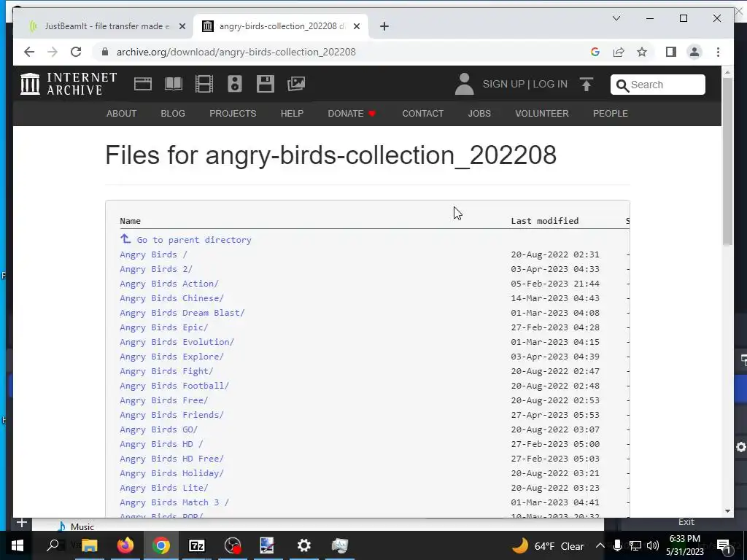Image resolution: width=747 pixels, height=560 pixels.
Task: Open the Angry Birds Evolution/ folder
Action: pos(177,342)
